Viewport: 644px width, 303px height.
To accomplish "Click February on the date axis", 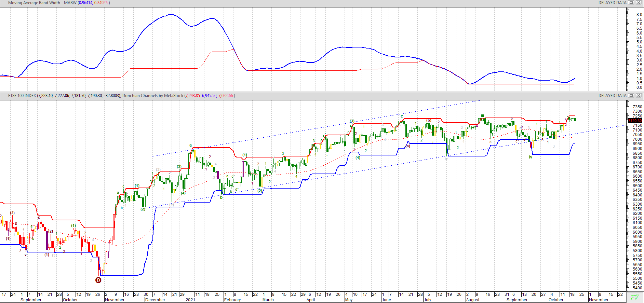I will (x=232, y=300).
